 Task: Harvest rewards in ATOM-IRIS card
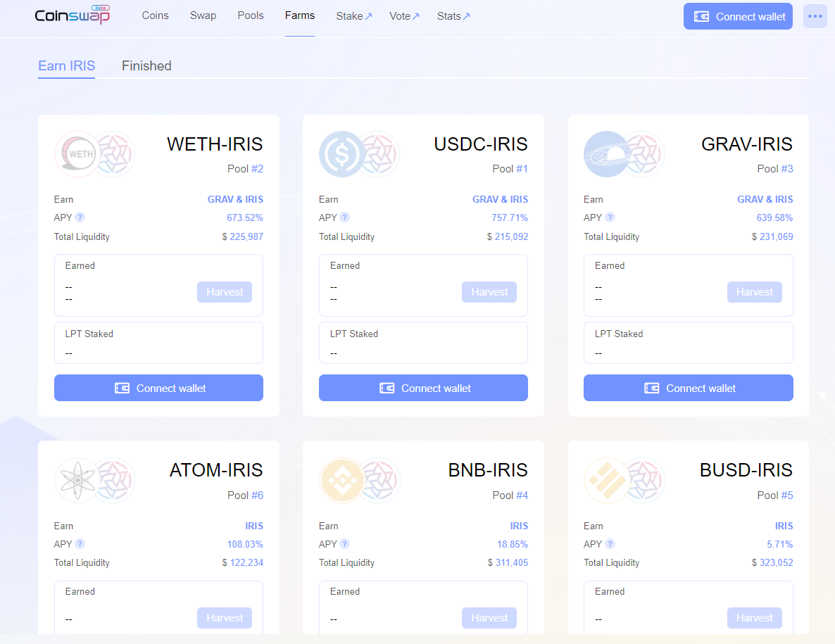[224, 617]
